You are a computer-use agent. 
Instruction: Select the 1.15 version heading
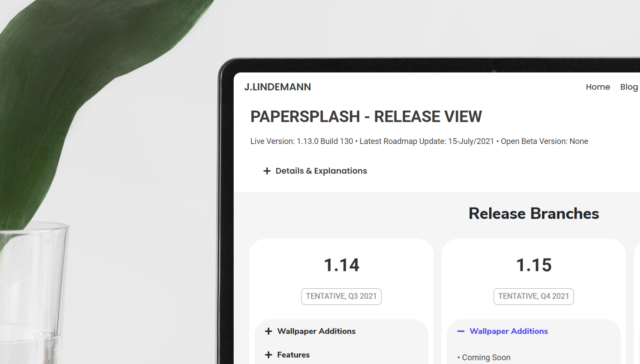534,265
